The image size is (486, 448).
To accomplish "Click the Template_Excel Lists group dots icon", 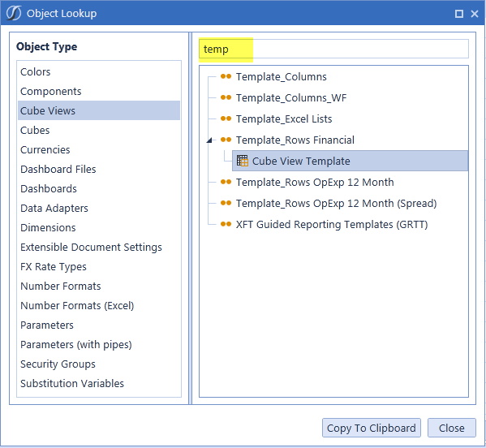I will (226, 118).
